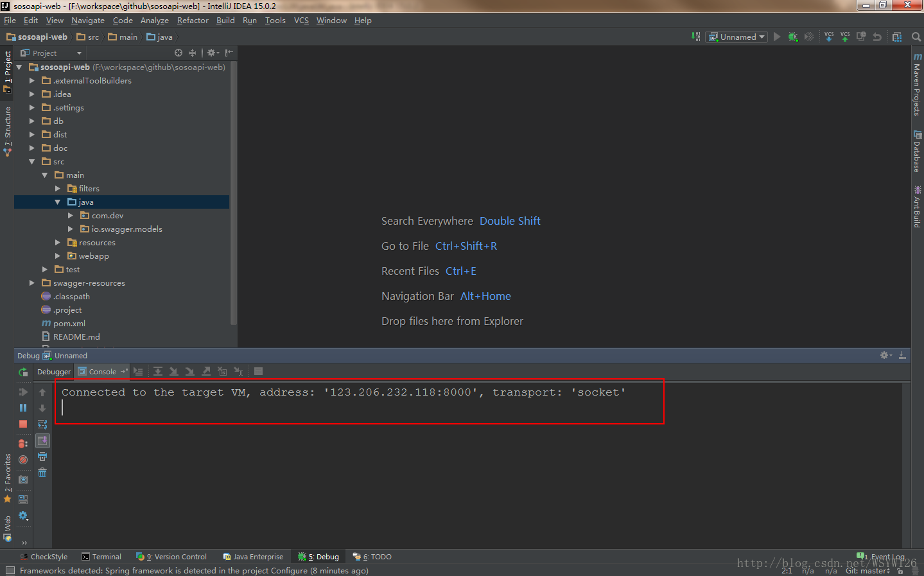Open the VCS menu
The width and height of the screenshot is (924, 576).
(x=301, y=21)
